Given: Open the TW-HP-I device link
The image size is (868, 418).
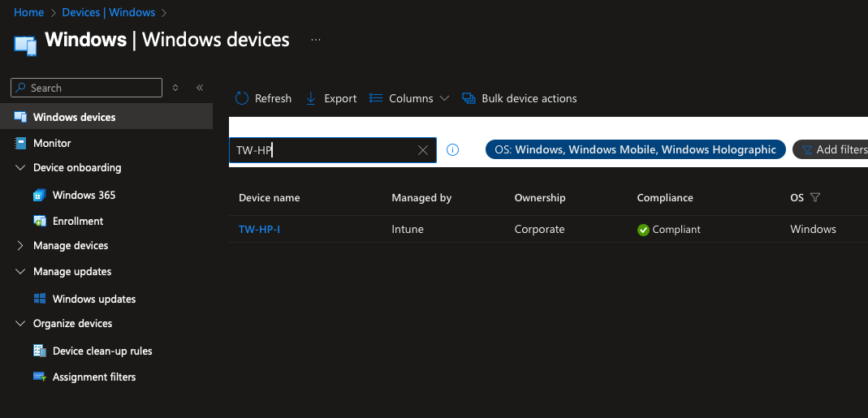Looking at the screenshot, I should (x=259, y=229).
